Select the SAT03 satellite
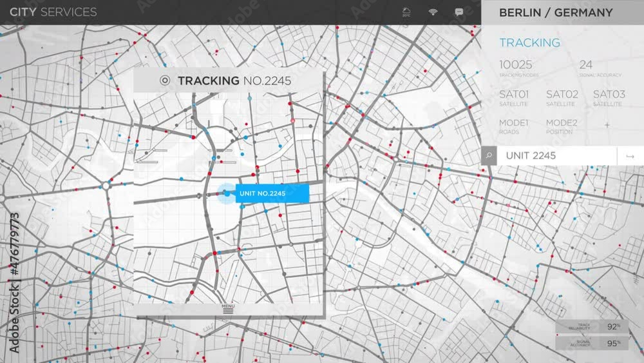Viewport: 644px width, 363px height. [x=609, y=98]
